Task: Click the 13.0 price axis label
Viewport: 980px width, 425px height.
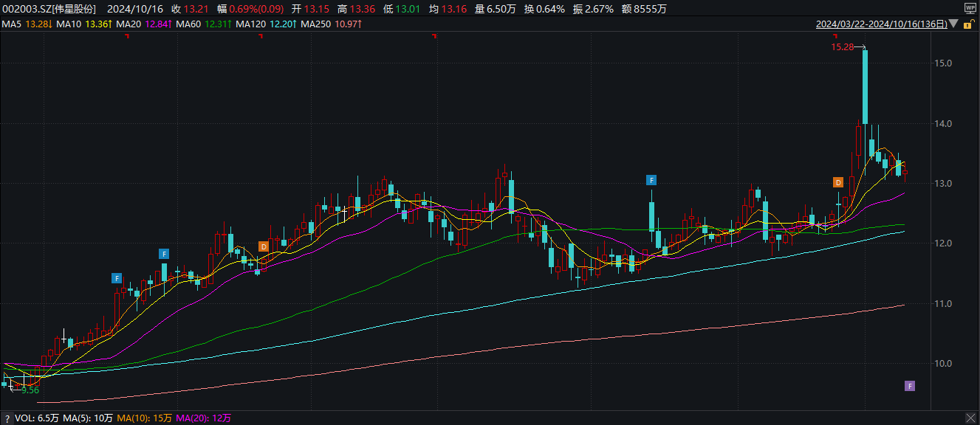Action: click(942, 183)
